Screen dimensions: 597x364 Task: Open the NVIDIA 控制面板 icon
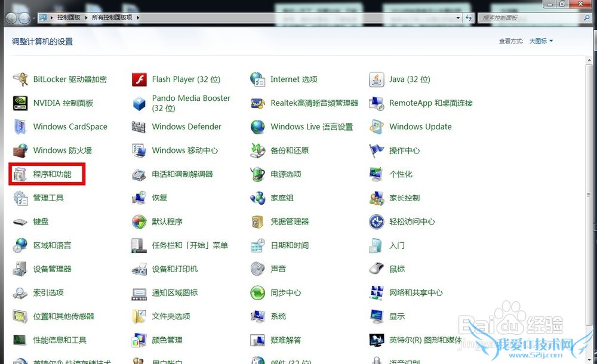tap(20, 103)
